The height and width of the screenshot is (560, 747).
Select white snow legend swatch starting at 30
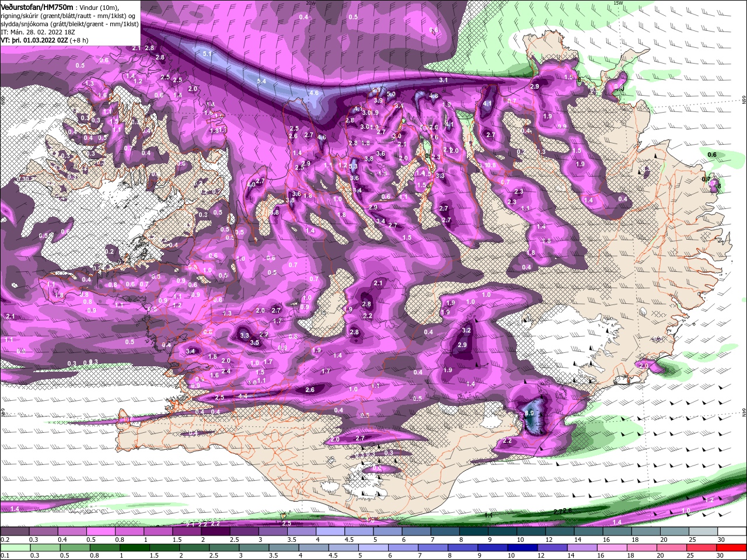[731, 531]
